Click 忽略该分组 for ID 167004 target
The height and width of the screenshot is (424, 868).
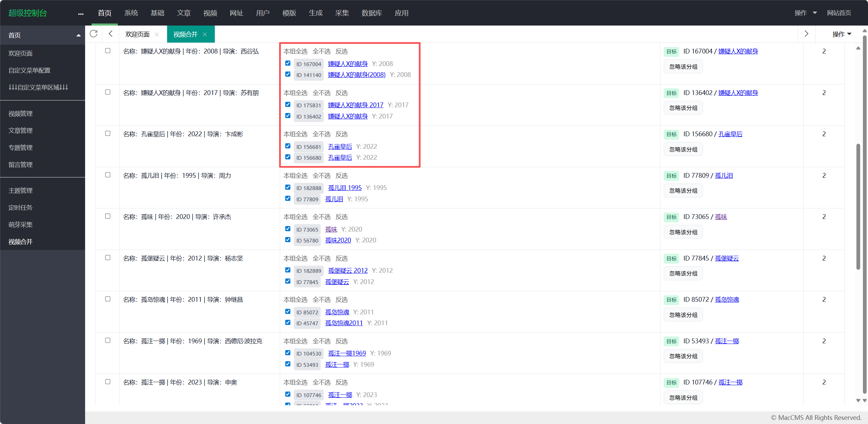click(x=683, y=67)
